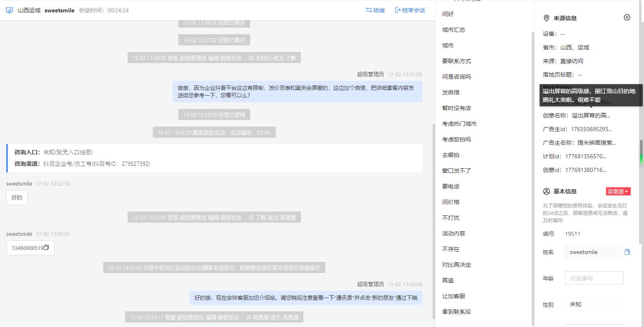Click the 编号 19511 value
This screenshot has width=644, height=327.
click(x=573, y=234)
